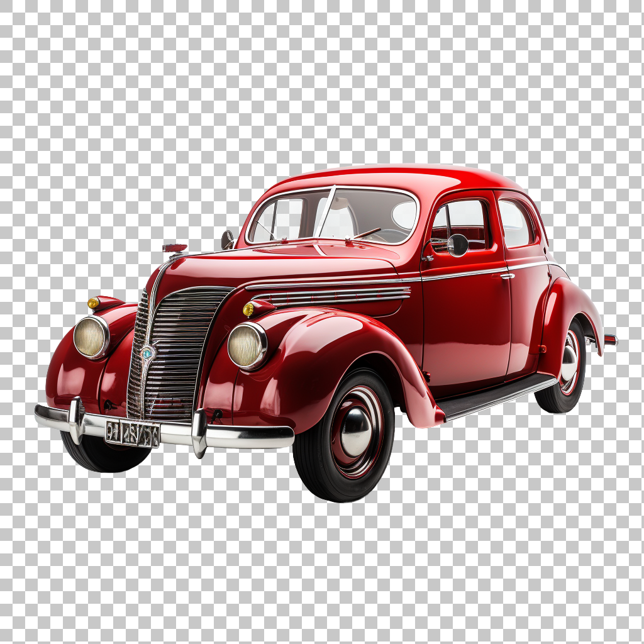Click the front door handle
Screen dimensions: 644x644
(x=508, y=277)
